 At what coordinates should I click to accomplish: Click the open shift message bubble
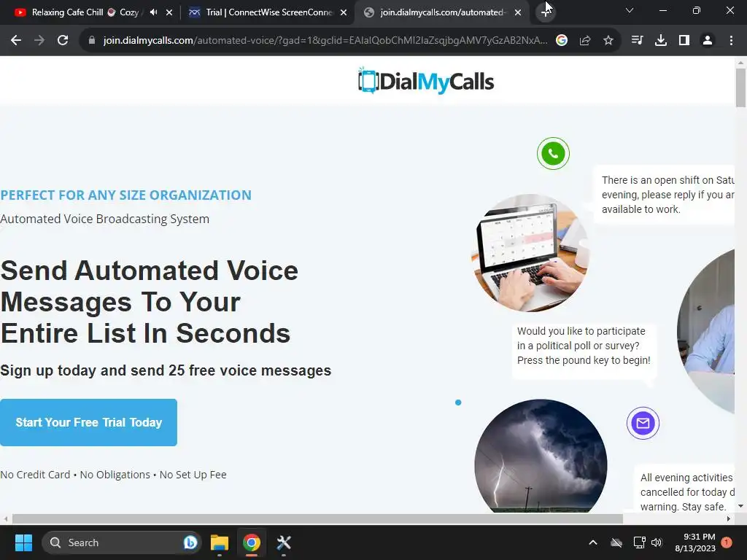pos(664,195)
